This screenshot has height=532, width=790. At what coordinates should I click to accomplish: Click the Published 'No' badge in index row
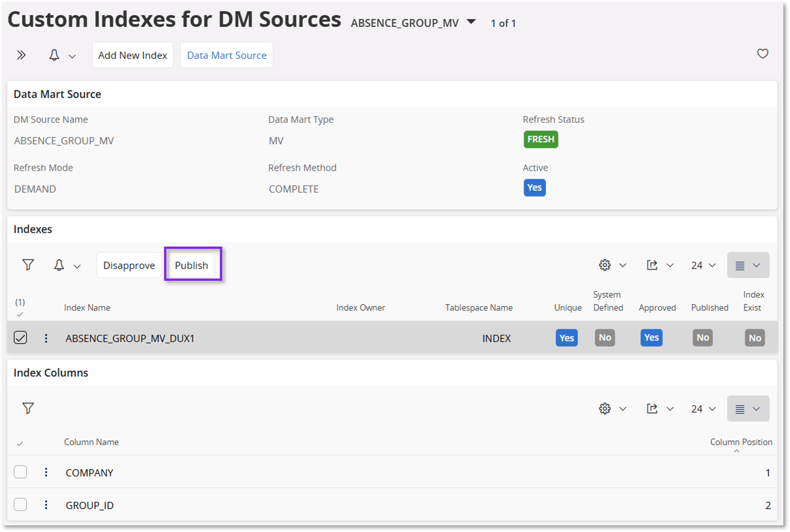click(x=702, y=338)
